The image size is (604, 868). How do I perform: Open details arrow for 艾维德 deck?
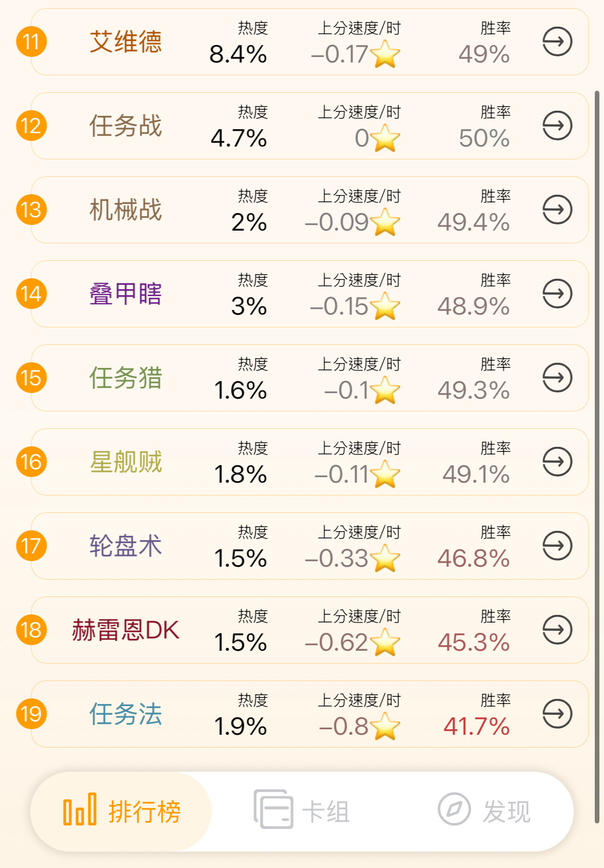pyautogui.click(x=557, y=42)
